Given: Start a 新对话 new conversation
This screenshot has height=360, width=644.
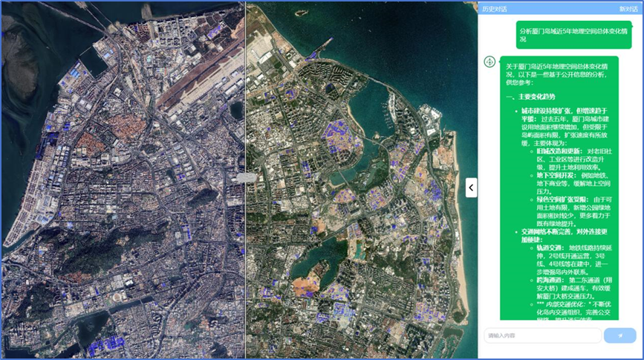Looking at the screenshot, I should point(628,9).
